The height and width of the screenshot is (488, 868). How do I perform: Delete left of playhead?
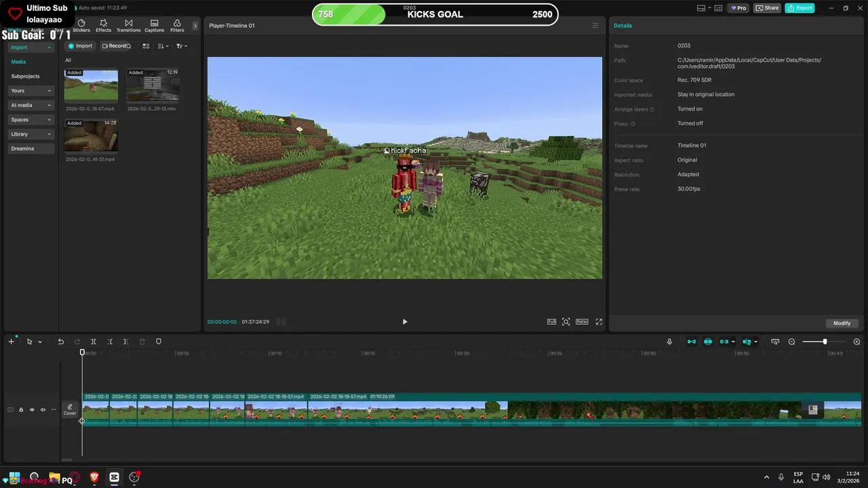click(110, 342)
